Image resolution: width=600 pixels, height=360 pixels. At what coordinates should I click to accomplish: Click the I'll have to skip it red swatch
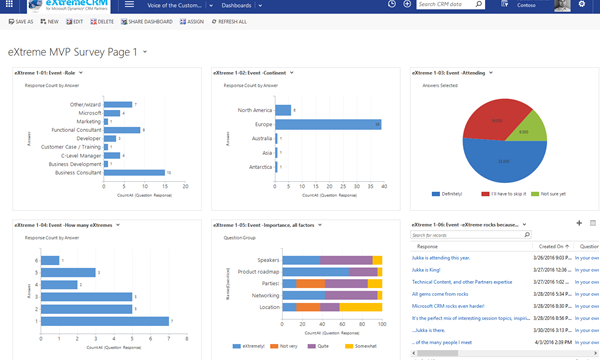click(x=485, y=194)
